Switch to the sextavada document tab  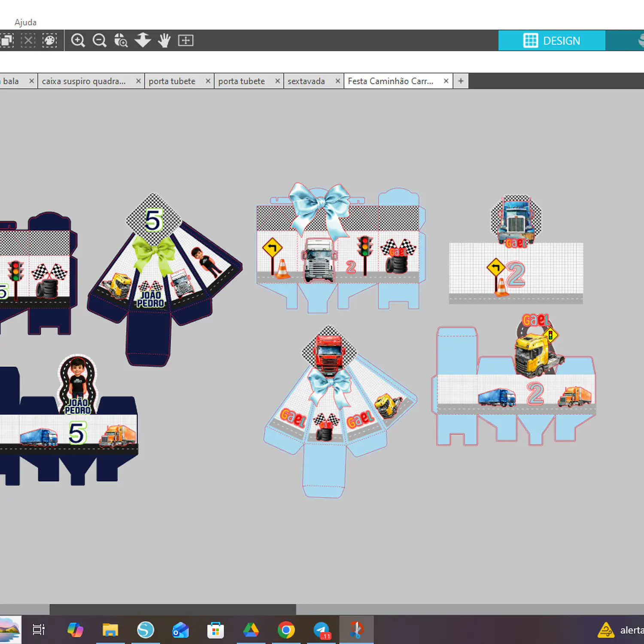tap(306, 81)
